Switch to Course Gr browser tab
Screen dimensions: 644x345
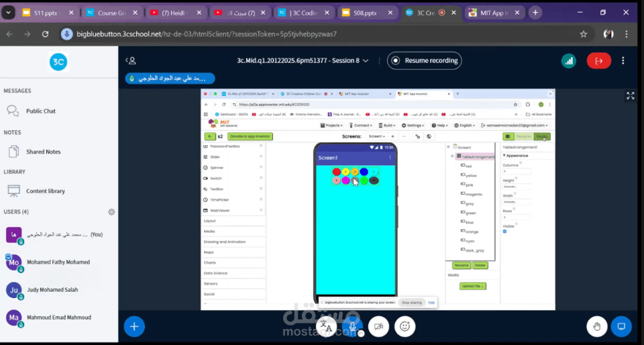[113, 13]
